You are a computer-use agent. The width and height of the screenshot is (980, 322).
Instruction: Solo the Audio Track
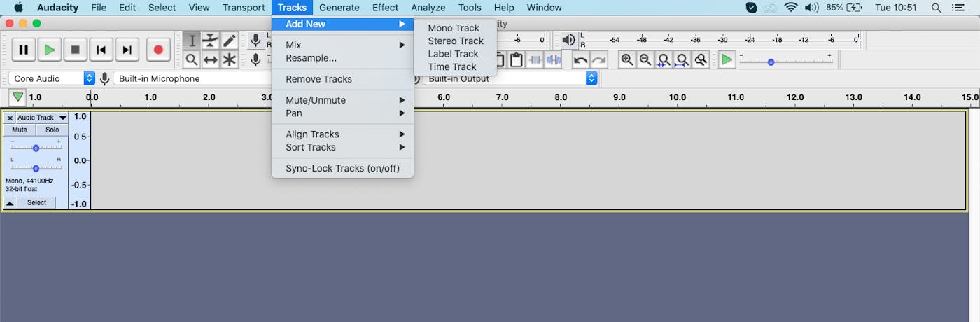tap(52, 129)
